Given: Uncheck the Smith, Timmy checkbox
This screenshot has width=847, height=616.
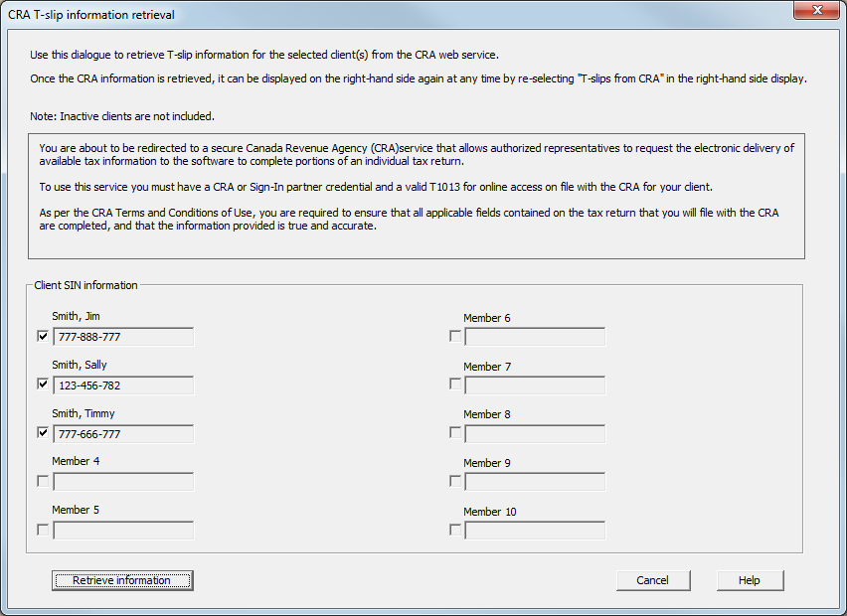Looking at the screenshot, I should coord(43,433).
